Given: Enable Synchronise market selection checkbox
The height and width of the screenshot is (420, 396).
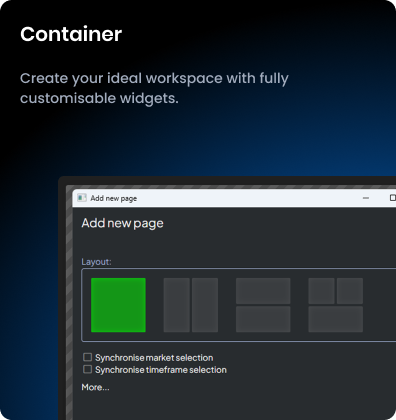Looking at the screenshot, I should coord(87,357).
